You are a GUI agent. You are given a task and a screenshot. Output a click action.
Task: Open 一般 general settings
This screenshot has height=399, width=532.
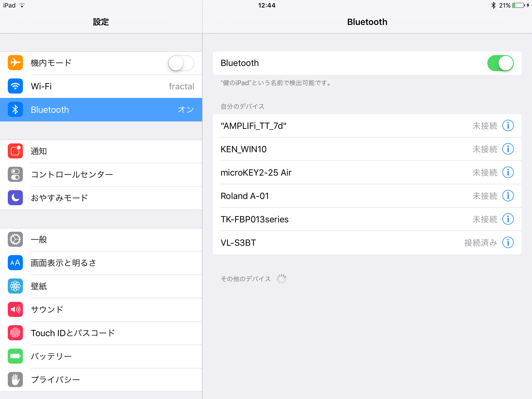pyautogui.click(x=101, y=240)
